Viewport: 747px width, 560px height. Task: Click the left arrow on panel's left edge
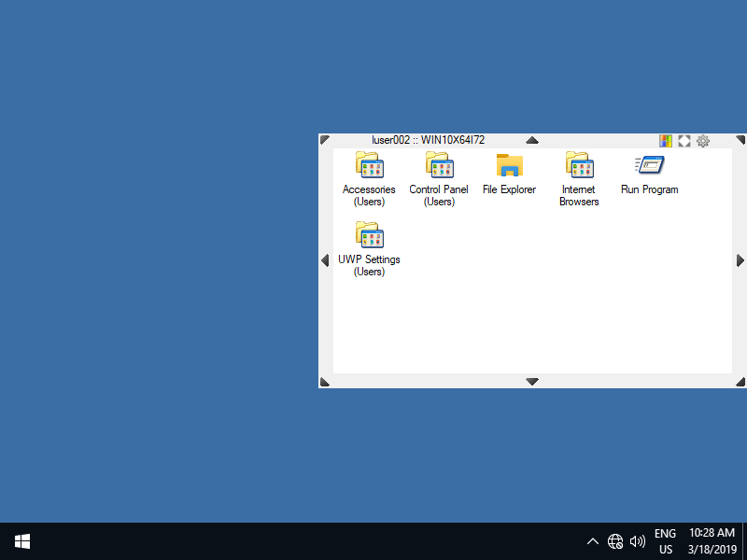pos(325,260)
